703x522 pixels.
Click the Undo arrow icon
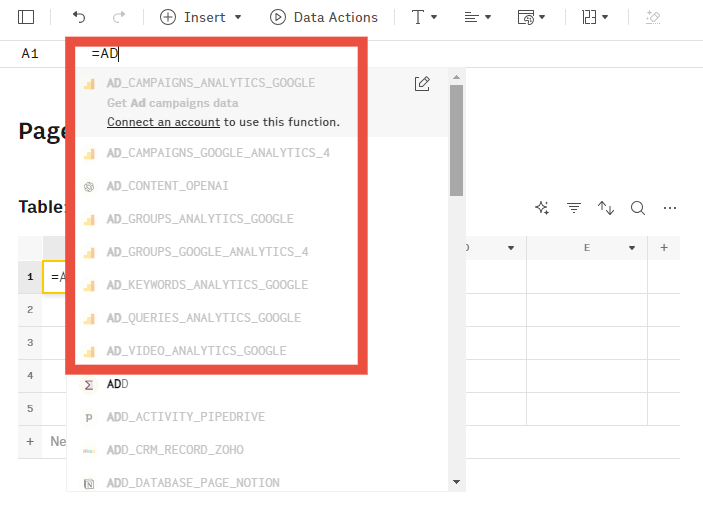pyautogui.click(x=79, y=17)
